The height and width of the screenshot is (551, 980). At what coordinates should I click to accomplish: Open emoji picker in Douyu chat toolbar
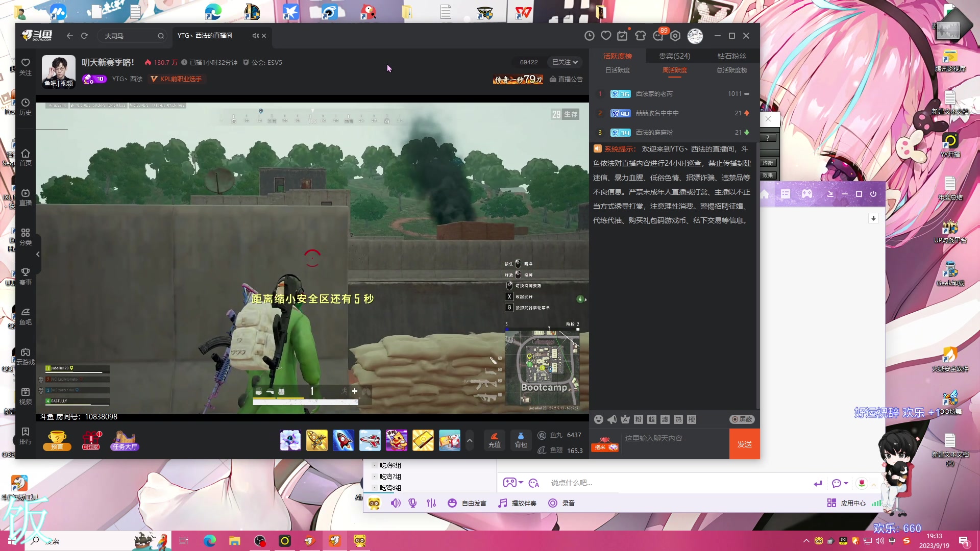pyautogui.click(x=599, y=419)
